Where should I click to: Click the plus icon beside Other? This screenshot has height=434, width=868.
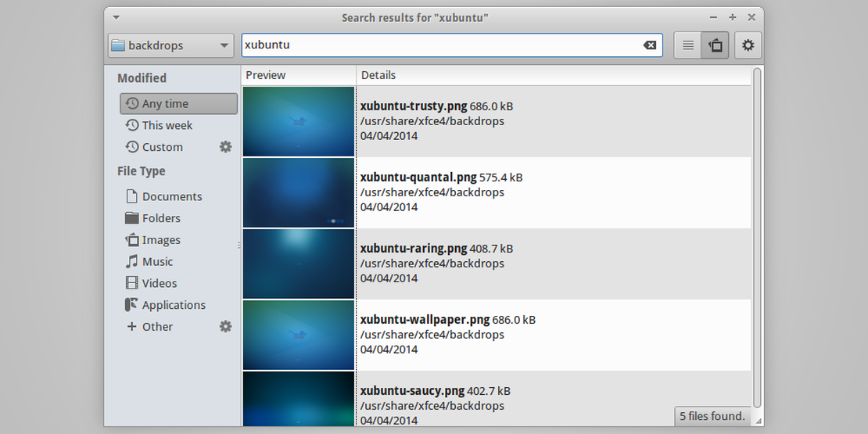[131, 327]
